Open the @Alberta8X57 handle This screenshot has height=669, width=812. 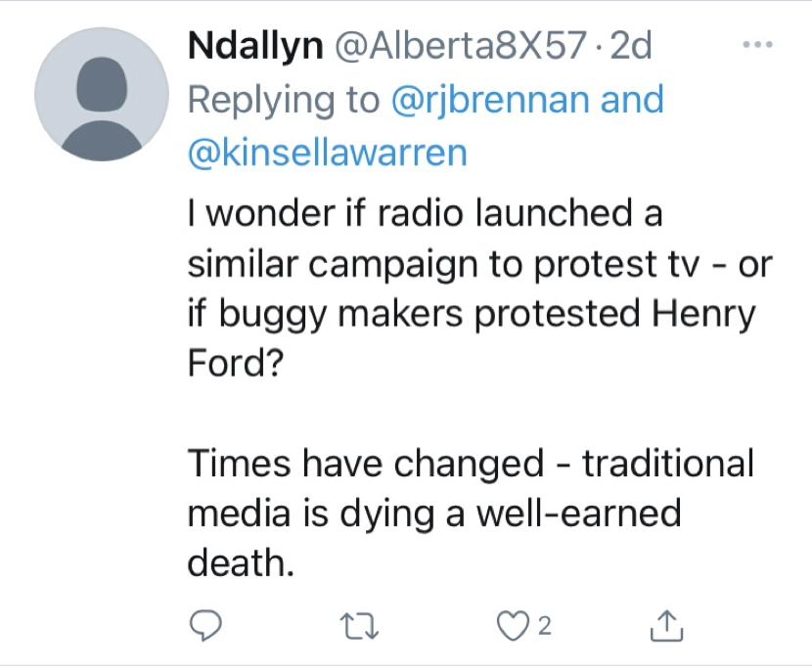pyautogui.click(x=459, y=46)
